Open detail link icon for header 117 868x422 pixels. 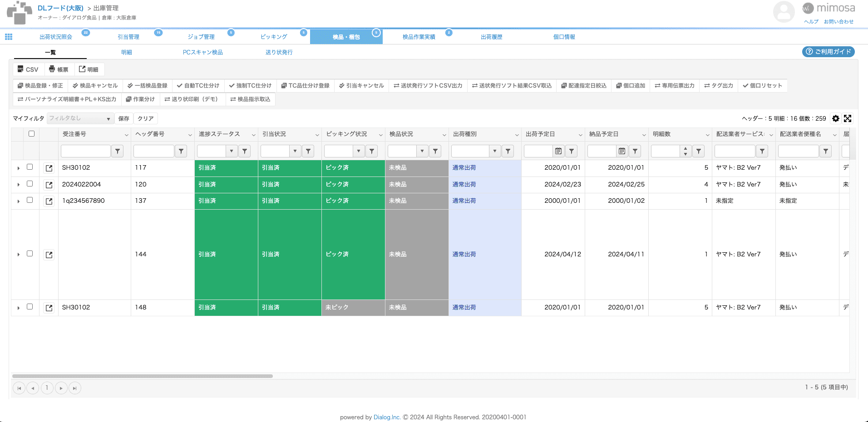click(49, 168)
